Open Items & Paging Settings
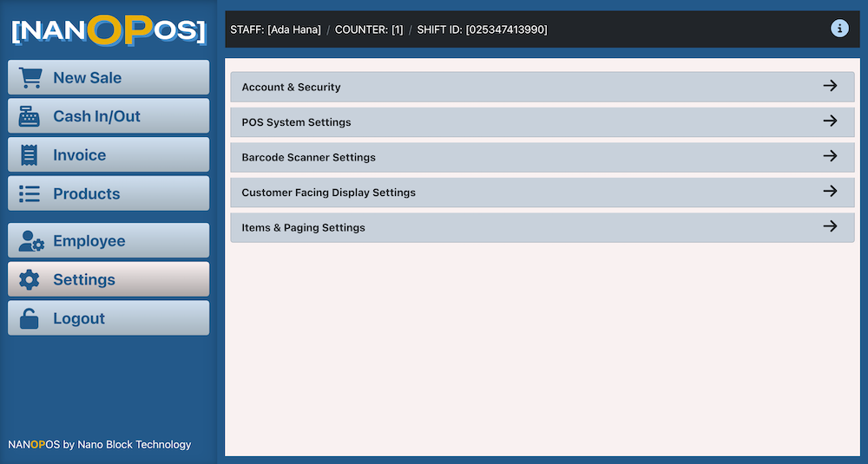Image resolution: width=868 pixels, height=464 pixels. (542, 227)
